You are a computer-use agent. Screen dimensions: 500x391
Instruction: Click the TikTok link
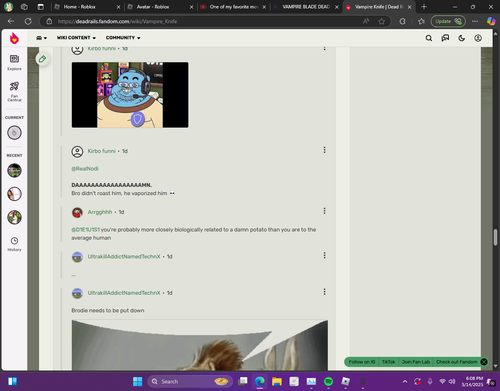coord(388,362)
